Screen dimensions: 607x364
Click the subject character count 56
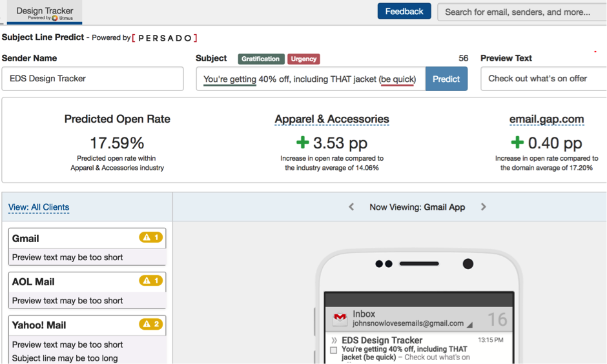point(464,59)
